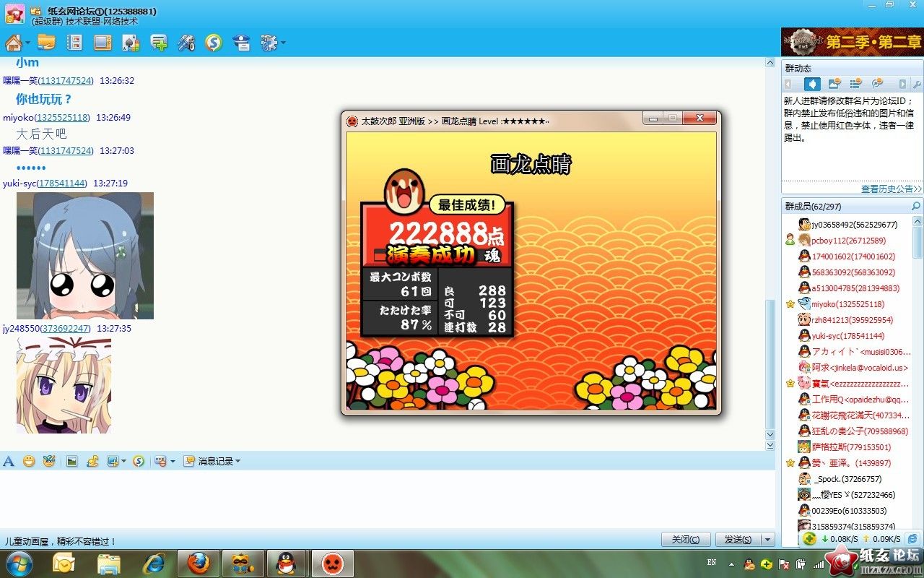Select the chat activity tab in 群动态

click(x=878, y=84)
